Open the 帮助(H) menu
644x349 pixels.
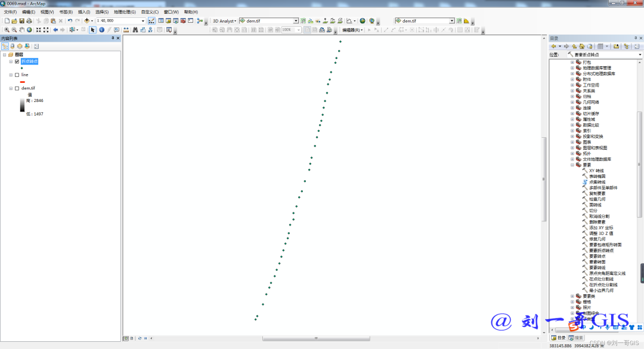click(191, 12)
